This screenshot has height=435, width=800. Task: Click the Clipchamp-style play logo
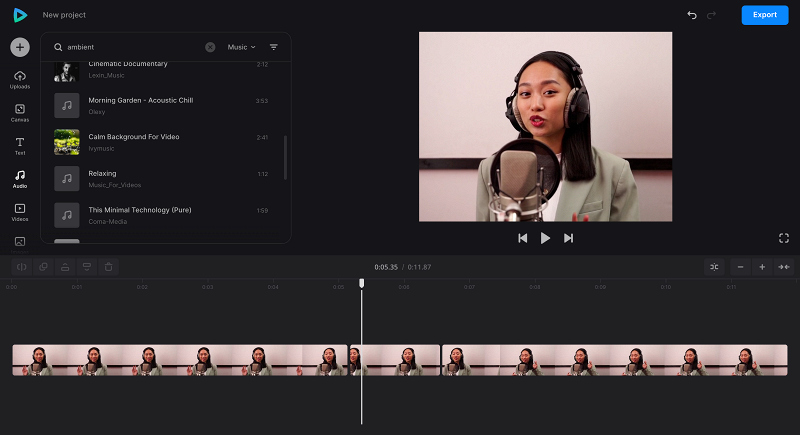pos(20,15)
